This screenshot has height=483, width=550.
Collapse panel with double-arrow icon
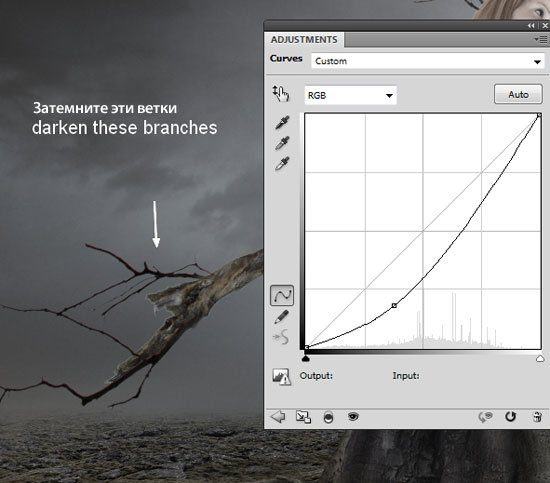pos(531,26)
